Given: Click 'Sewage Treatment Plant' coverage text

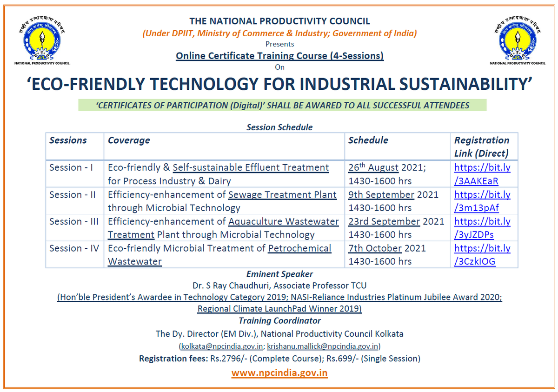Looking at the screenshot, I should coord(283,194).
